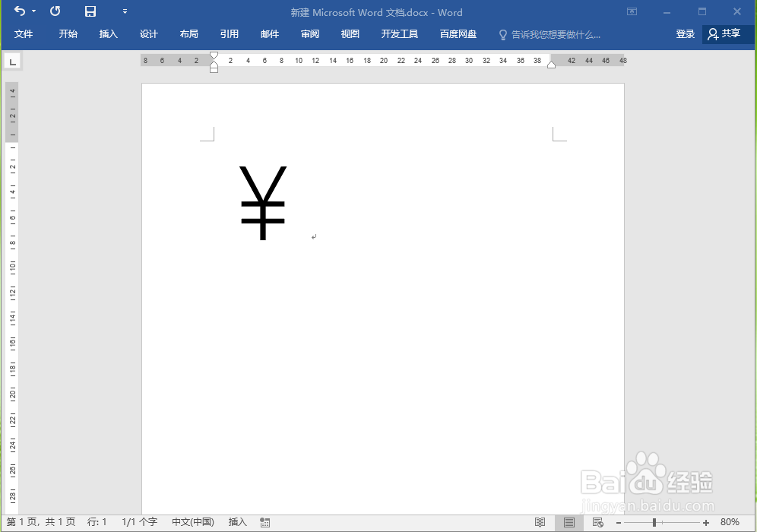Click the zoom in plus button
Viewport: 757px width, 532px height.
click(x=706, y=522)
